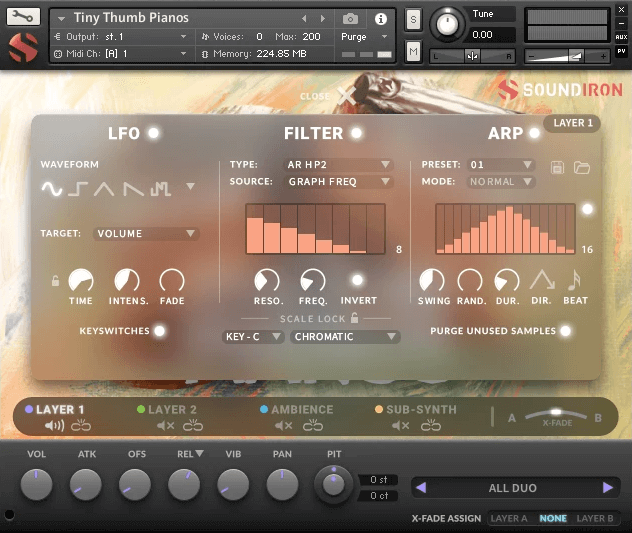Enable the KEYSWITCHES toggle
Screen dimensions: 632x533
pos(160,331)
